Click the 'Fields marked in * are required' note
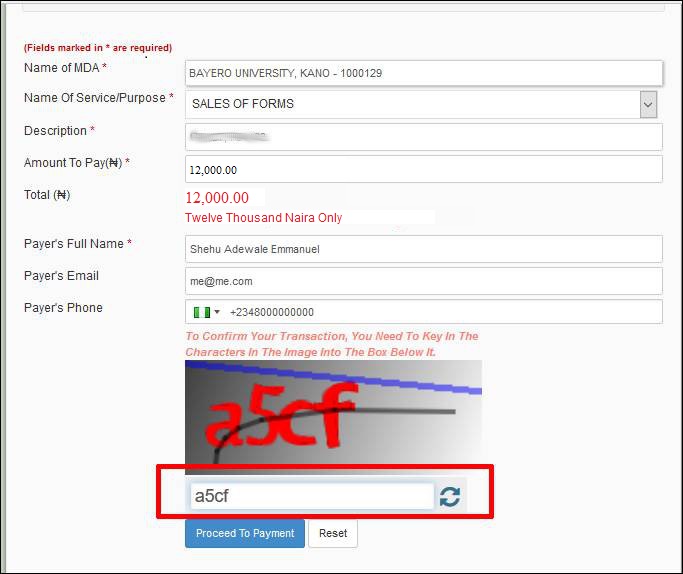This screenshot has height=574, width=683. [98, 48]
